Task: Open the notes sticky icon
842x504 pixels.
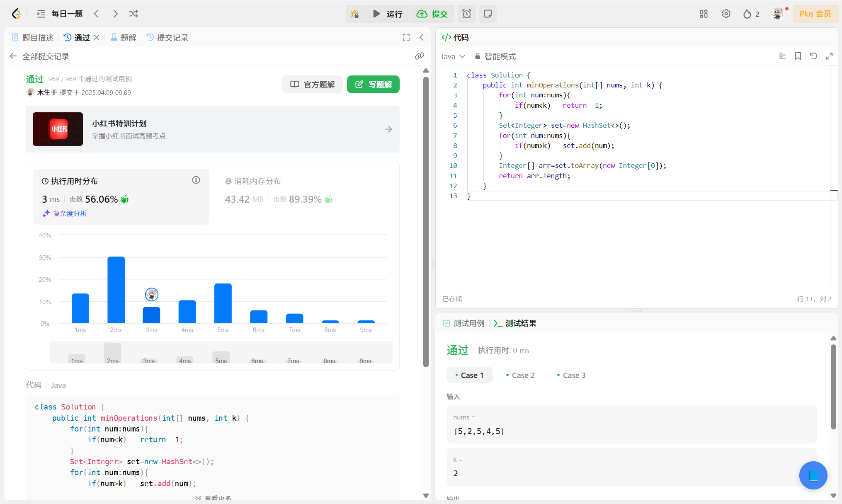Action: [488, 14]
